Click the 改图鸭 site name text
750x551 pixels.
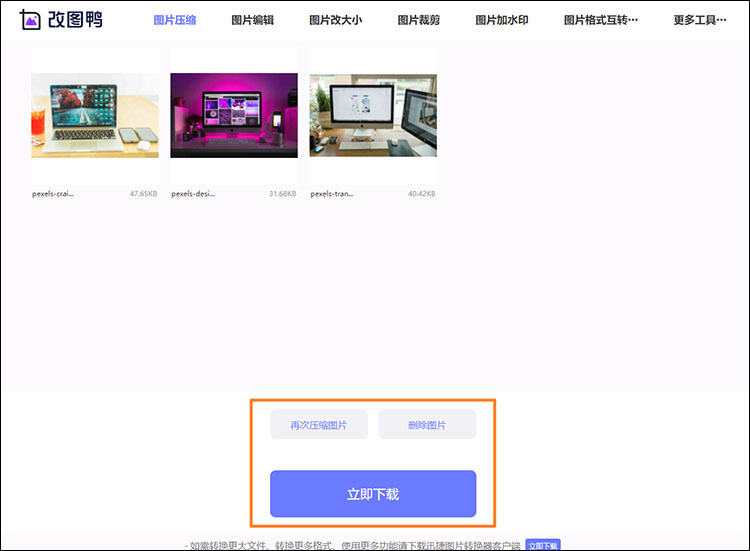[x=75, y=20]
